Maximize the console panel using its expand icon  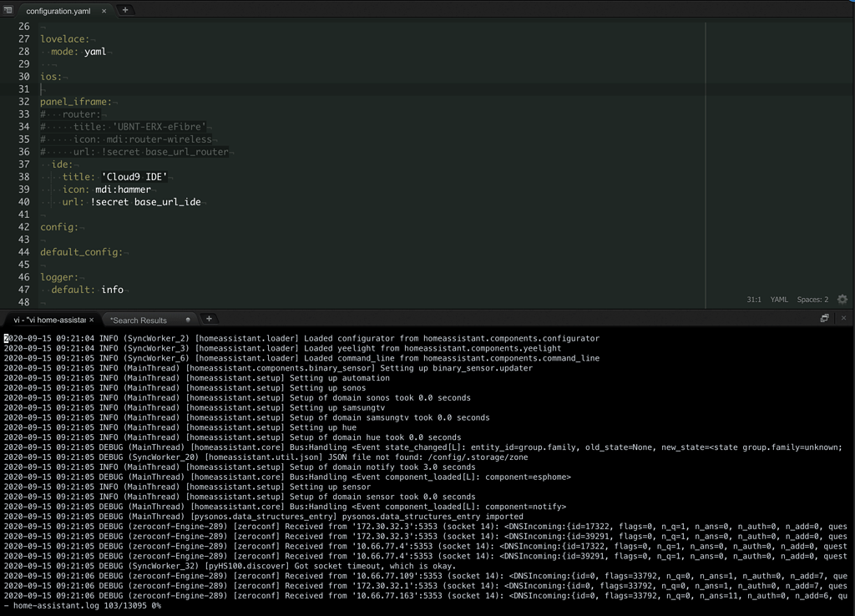(x=824, y=317)
